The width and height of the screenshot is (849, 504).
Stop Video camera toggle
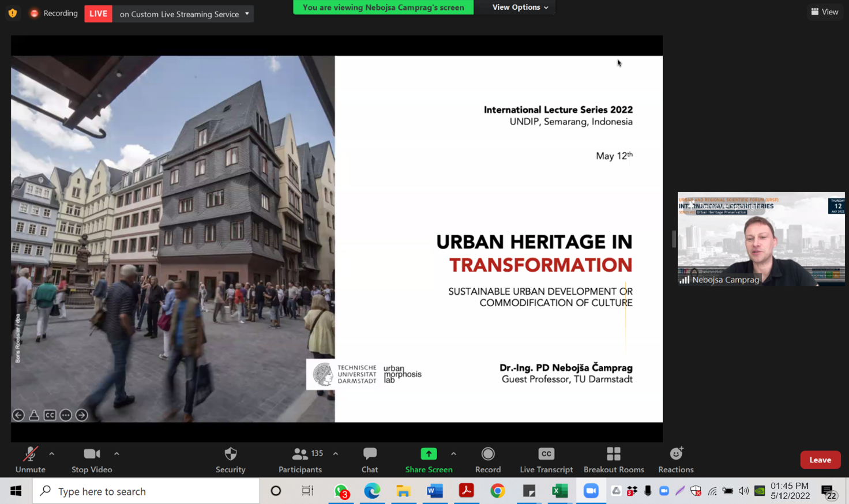[x=92, y=460]
